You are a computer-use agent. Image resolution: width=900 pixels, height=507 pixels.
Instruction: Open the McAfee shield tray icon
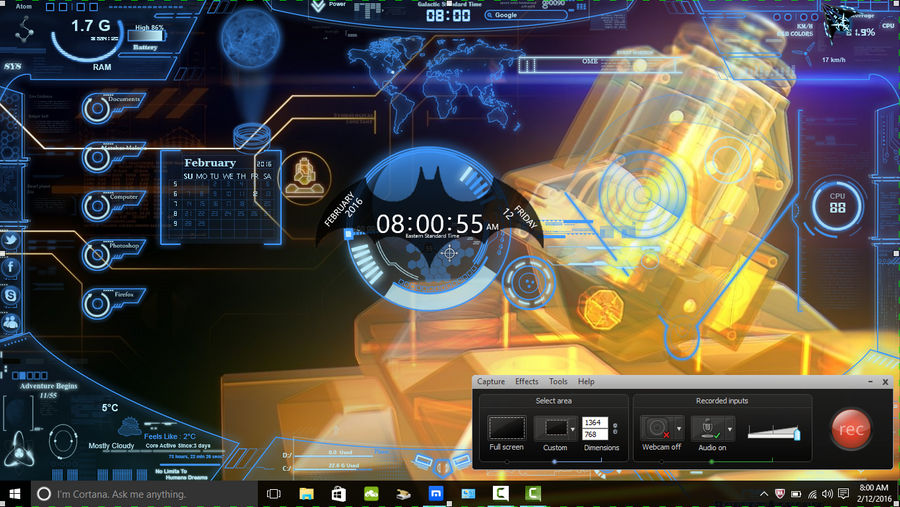(779, 494)
